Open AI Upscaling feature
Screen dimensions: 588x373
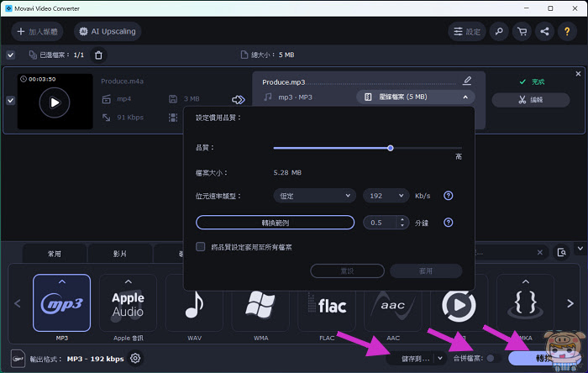108,31
